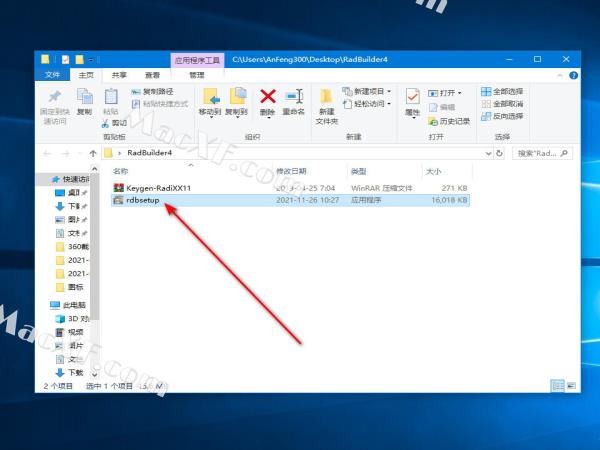The height and width of the screenshot is (450, 600).
Task: Open Desktop in Quick access
Action: coord(71,192)
